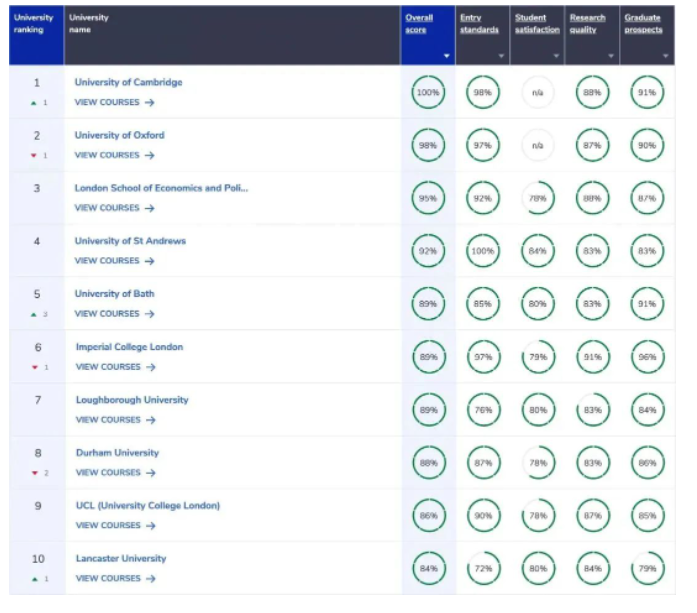The height and width of the screenshot is (613, 697).
Task: Open University of St Andrews link
Action: [x=130, y=241]
